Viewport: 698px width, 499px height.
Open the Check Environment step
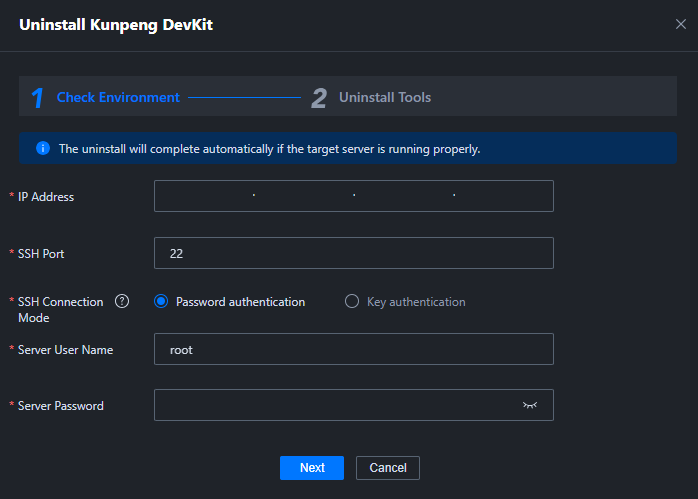[x=118, y=97]
